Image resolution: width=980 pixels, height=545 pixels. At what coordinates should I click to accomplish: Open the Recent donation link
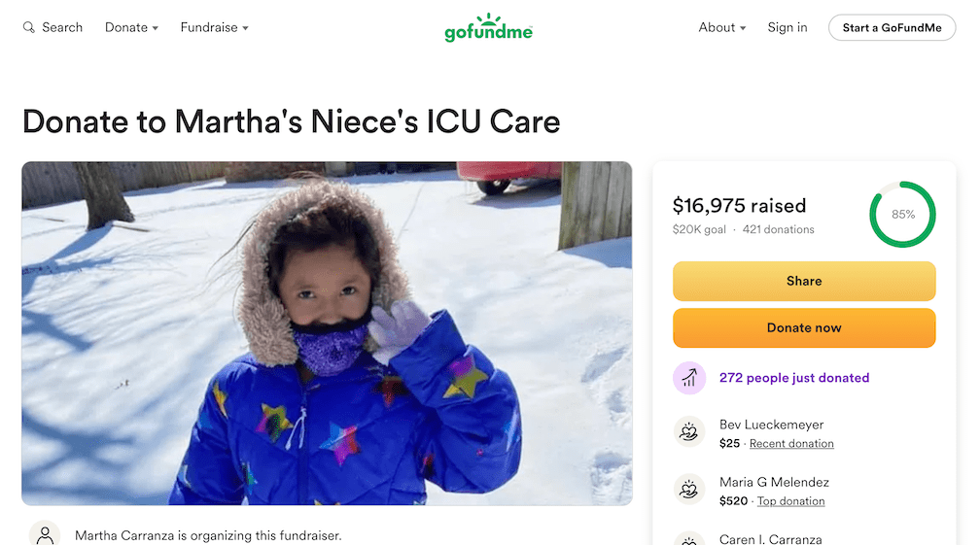[x=791, y=444]
